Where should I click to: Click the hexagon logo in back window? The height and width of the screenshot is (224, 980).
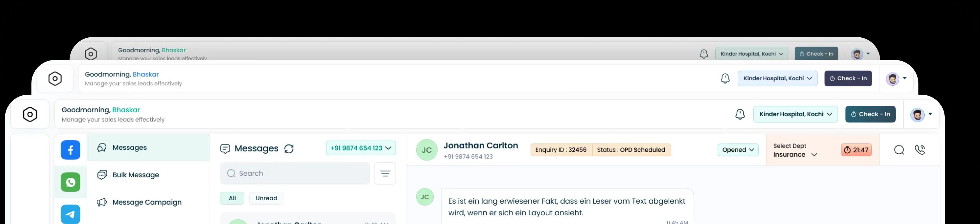coord(91,54)
